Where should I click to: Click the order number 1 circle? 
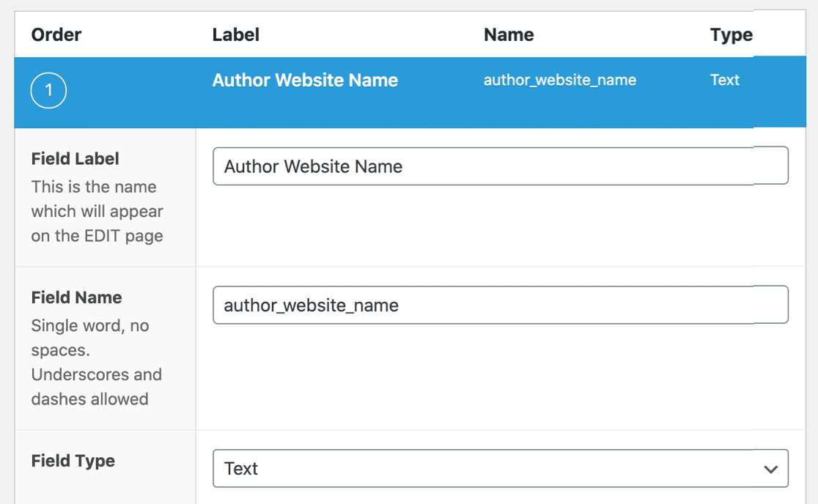[x=48, y=91]
